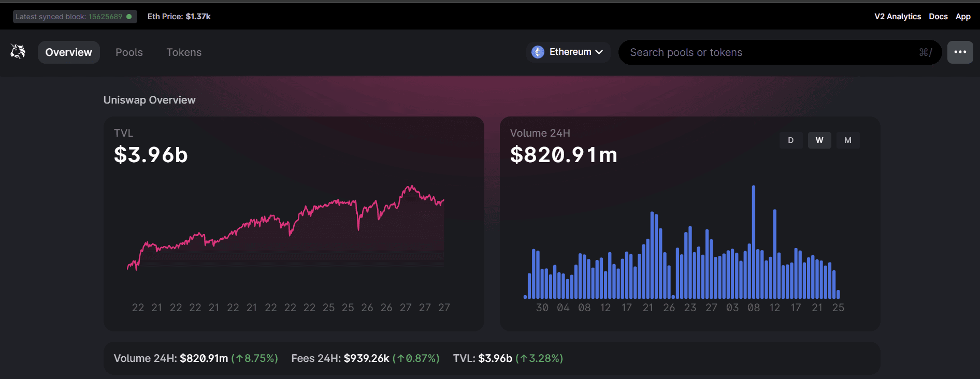Open the App link
This screenshot has width=980, height=379.
point(962,17)
